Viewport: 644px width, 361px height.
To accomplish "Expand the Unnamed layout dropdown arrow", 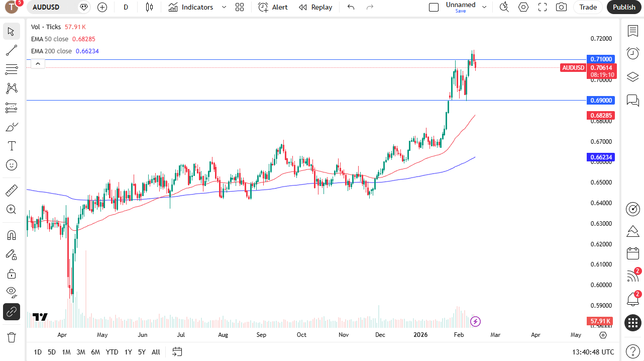I will coord(484,7).
